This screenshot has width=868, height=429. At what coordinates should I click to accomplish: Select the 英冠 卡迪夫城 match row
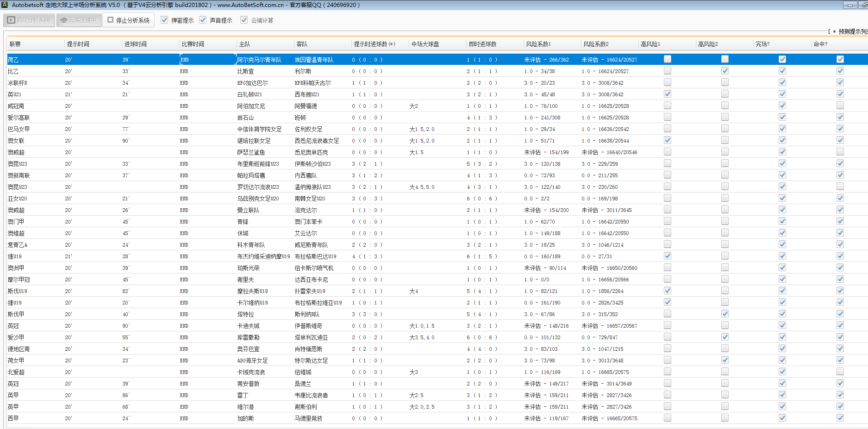pos(249,326)
